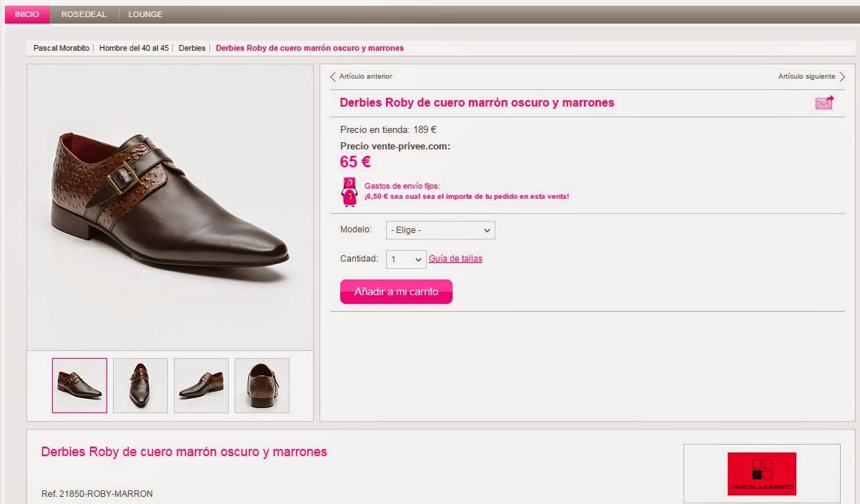
Task: Open the Derbies breadcrumb link
Action: [x=192, y=48]
